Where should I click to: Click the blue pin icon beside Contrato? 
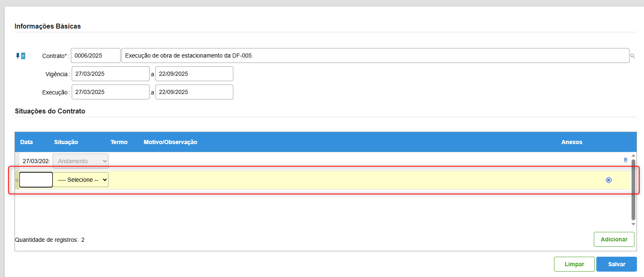pos(18,55)
